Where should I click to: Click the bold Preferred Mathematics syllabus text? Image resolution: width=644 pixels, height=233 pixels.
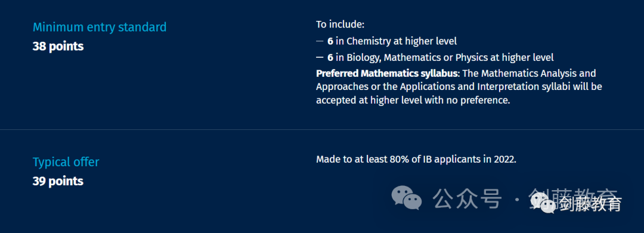(386, 74)
